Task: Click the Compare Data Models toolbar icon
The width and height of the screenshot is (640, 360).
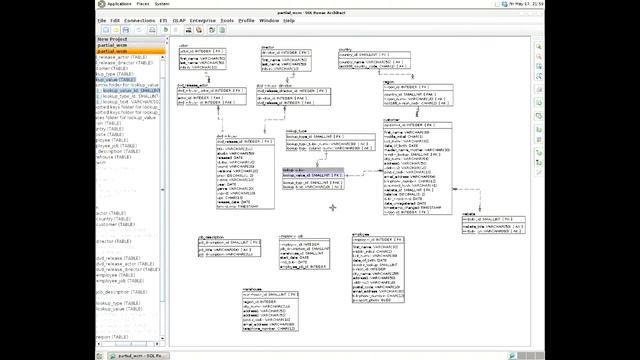Action: pos(199,30)
